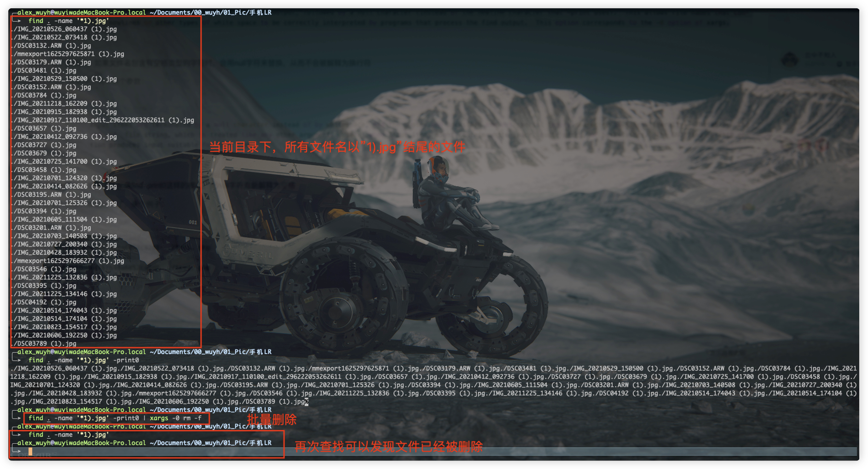Click the file line './DSC03132.ARW (1).jpg'
Screen dimensions: 868x469
point(52,46)
